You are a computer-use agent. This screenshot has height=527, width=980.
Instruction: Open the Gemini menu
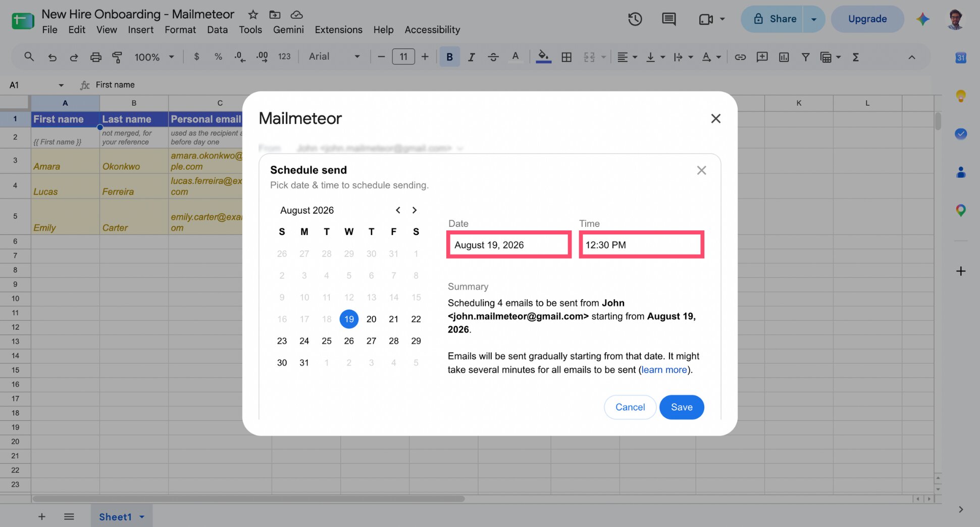pos(288,30)
